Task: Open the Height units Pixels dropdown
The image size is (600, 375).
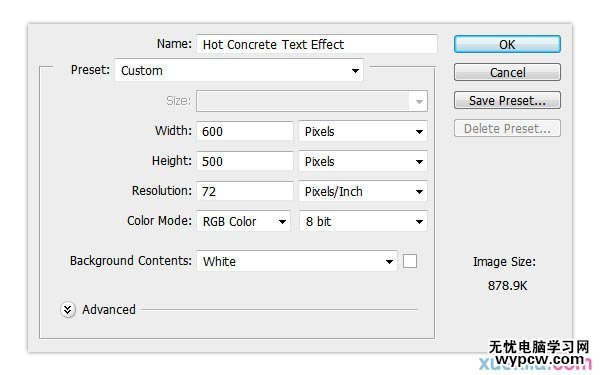Action: click(x=363, y=161)
